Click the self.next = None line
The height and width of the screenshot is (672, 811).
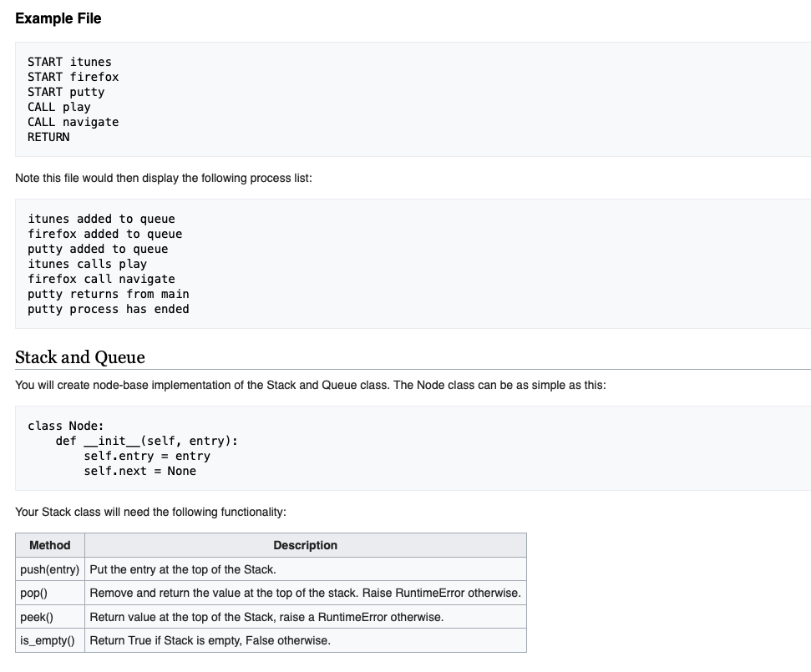(140, 471)
